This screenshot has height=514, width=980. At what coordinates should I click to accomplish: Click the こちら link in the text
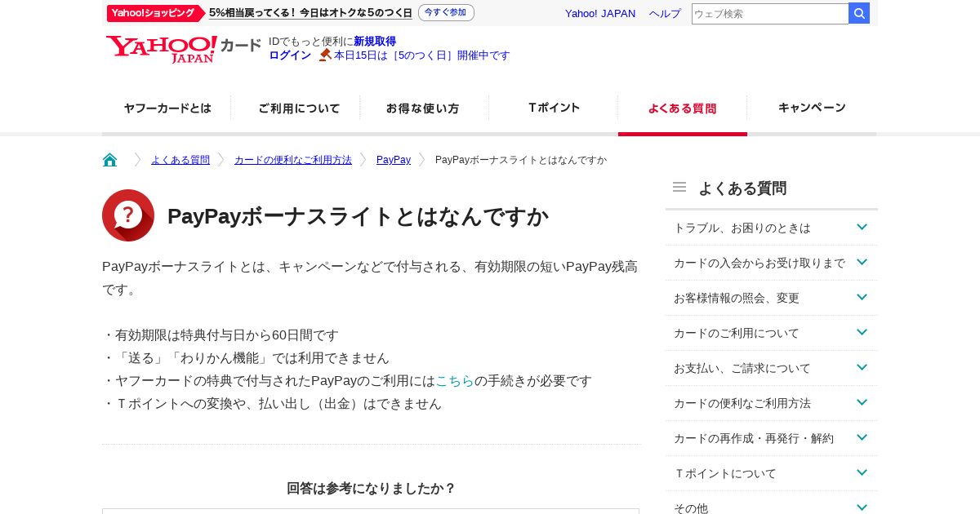455,380
